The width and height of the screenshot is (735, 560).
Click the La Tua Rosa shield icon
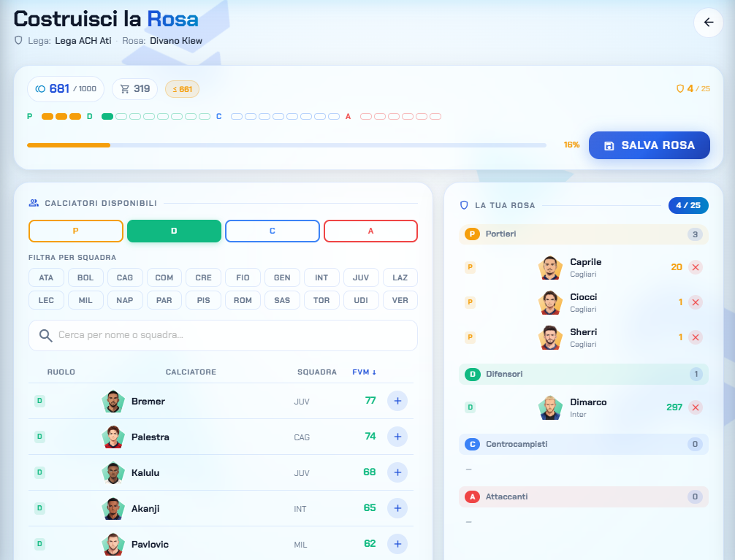click(x=464, y=204)
